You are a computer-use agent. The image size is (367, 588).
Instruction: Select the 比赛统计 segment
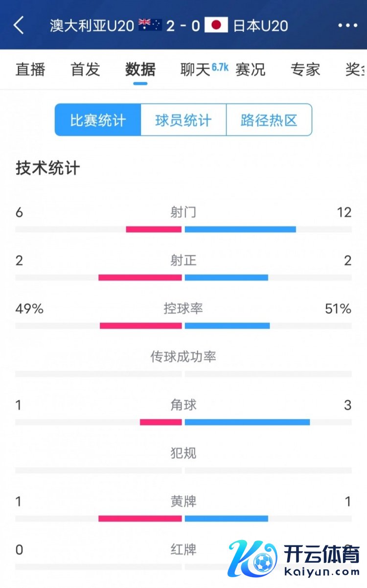[98, 120]
